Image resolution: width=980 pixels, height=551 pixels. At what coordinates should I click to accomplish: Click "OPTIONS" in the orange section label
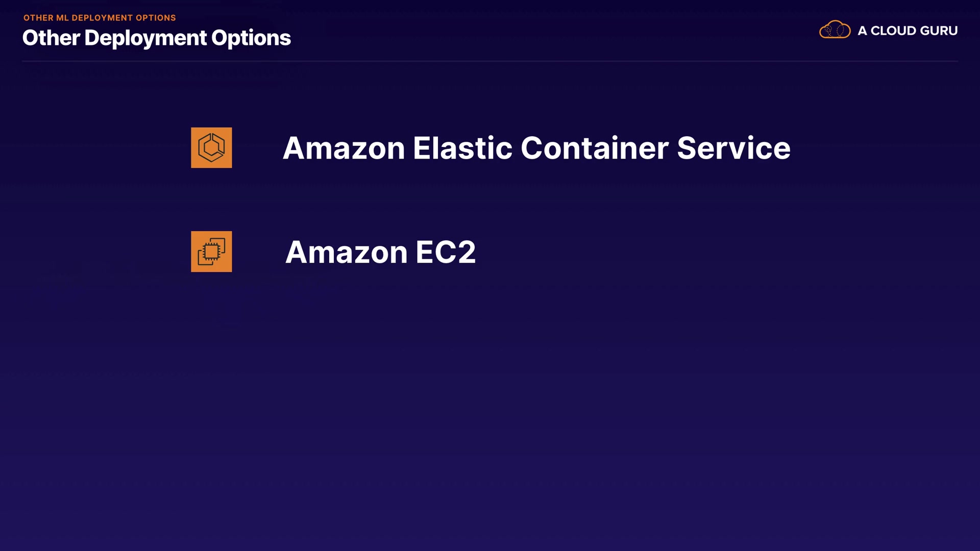pyautogui.click(x=156, y=18)
